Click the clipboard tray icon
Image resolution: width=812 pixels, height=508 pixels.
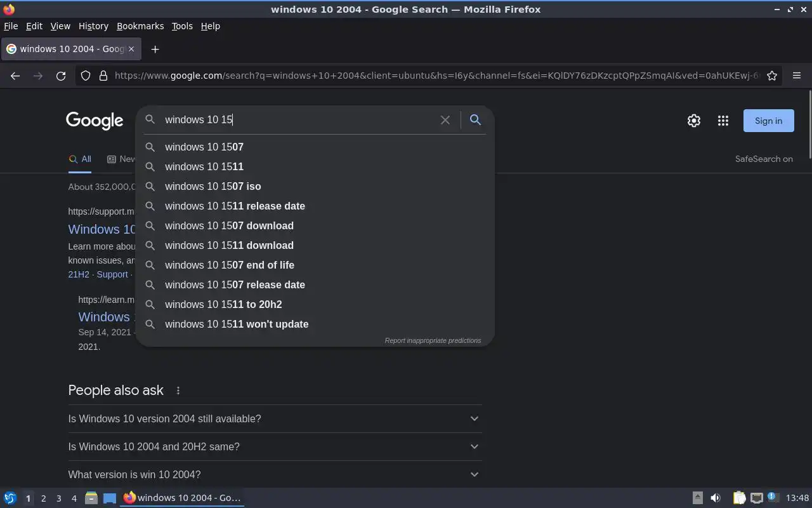pyautogui.click(x=739, y=498)
